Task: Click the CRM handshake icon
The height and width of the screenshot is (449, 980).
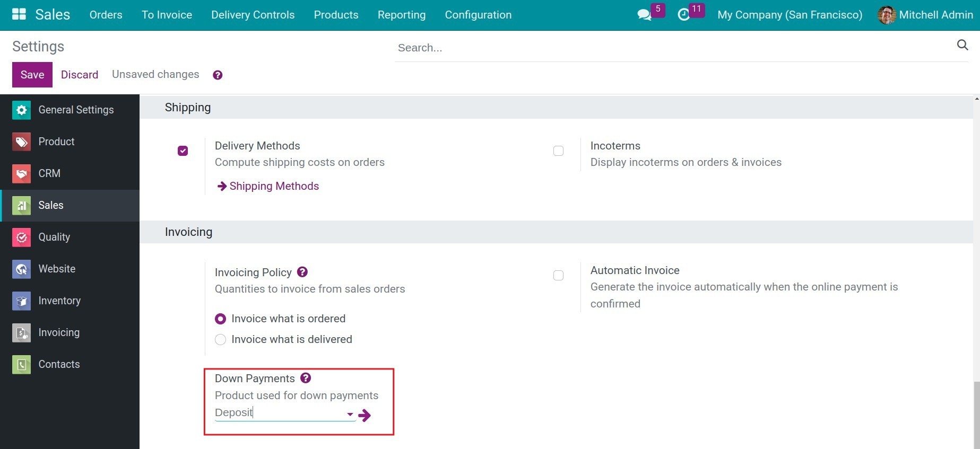Action: tap(21, 173)
